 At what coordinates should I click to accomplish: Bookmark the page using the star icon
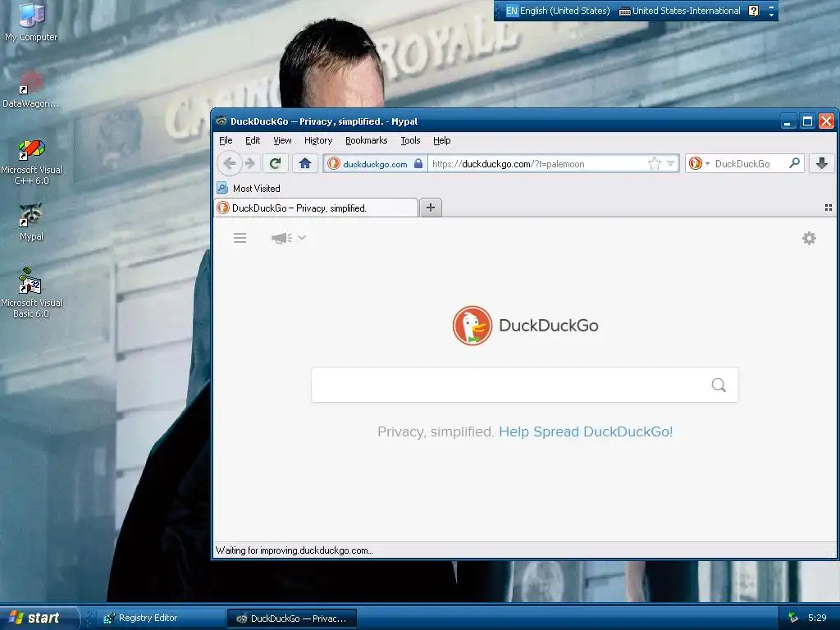[654, 163]
